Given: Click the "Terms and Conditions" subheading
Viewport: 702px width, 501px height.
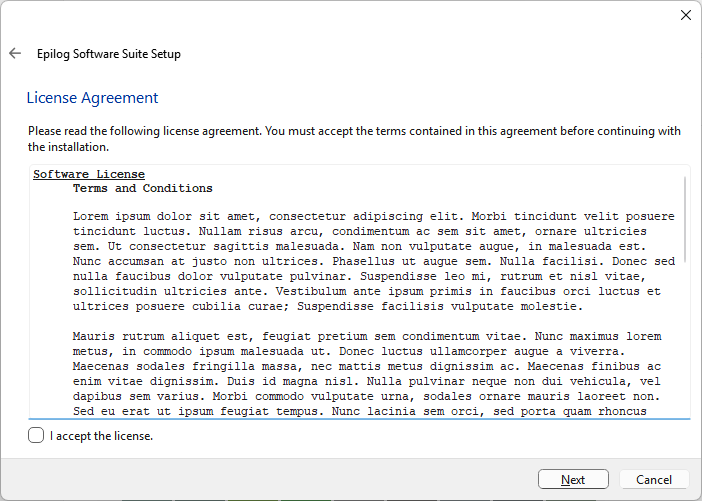Looking at the screenshot, I should tap(142, 188).
